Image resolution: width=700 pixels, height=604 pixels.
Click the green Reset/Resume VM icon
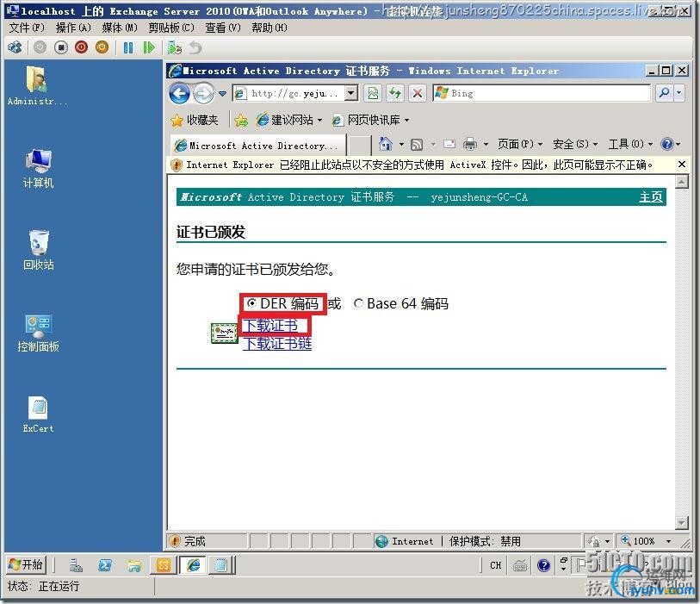tap(149, 47)
